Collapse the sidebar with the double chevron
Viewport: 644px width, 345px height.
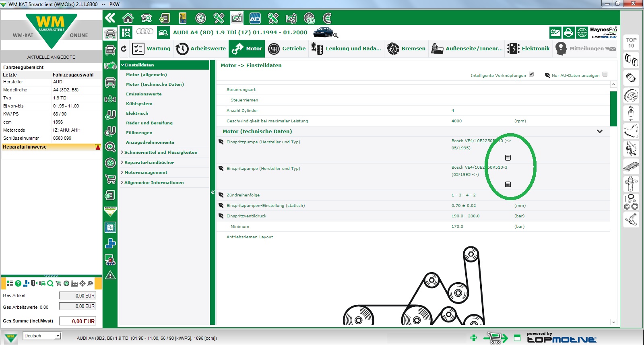click(x=110, y=18)
